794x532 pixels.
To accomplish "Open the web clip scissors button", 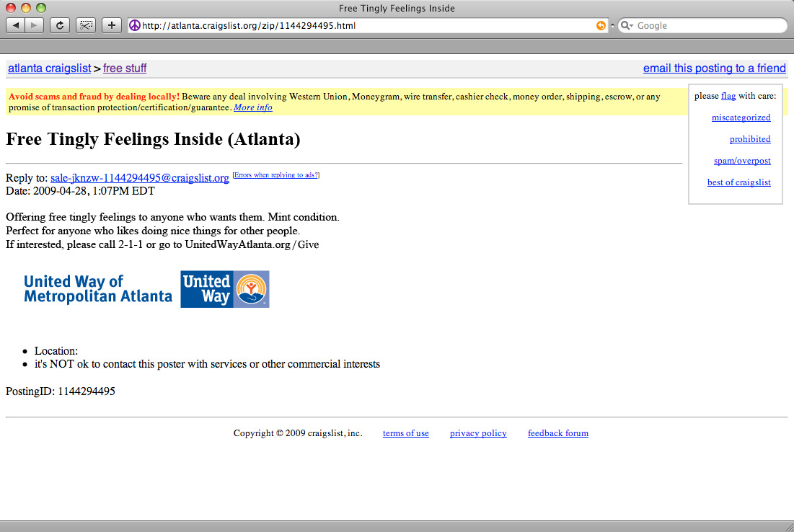I will click(86, 25).
